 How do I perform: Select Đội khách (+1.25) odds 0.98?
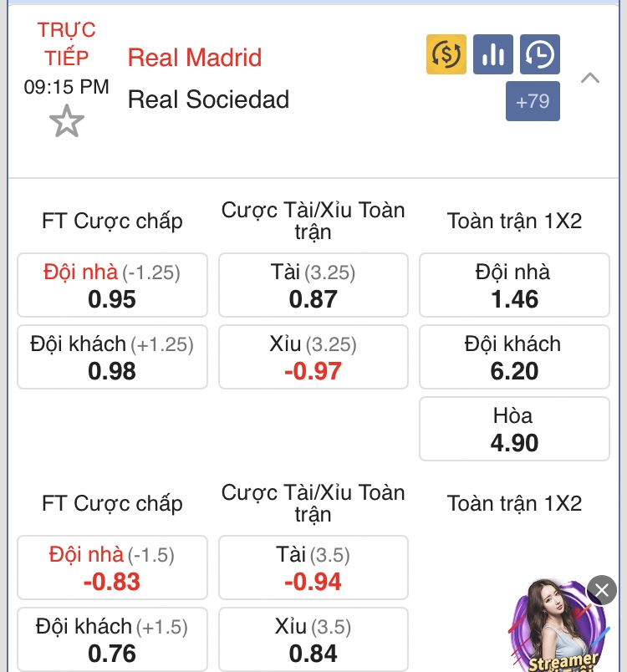(x=112, y=357)
